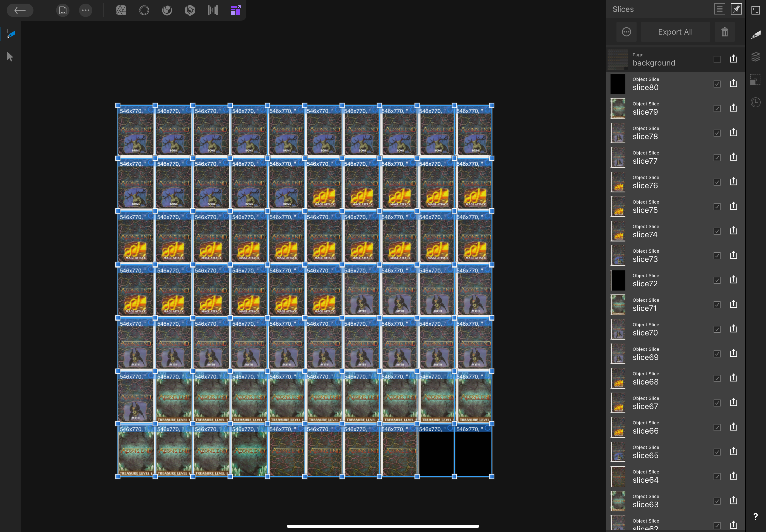Enable the background page checkbox
Image resolution: width=766 pixels, height=532 pixels.
click(x=717, y=60)
